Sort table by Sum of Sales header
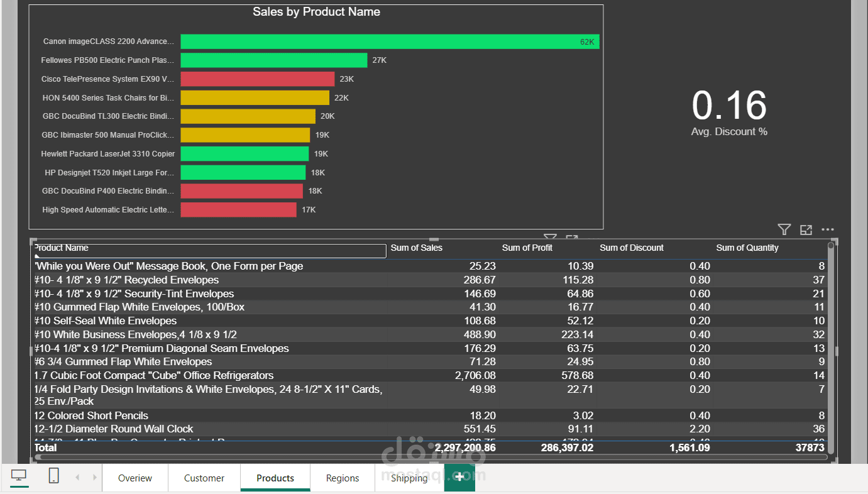Viewport: 868px width, 494px height. (x=417, y=248)
